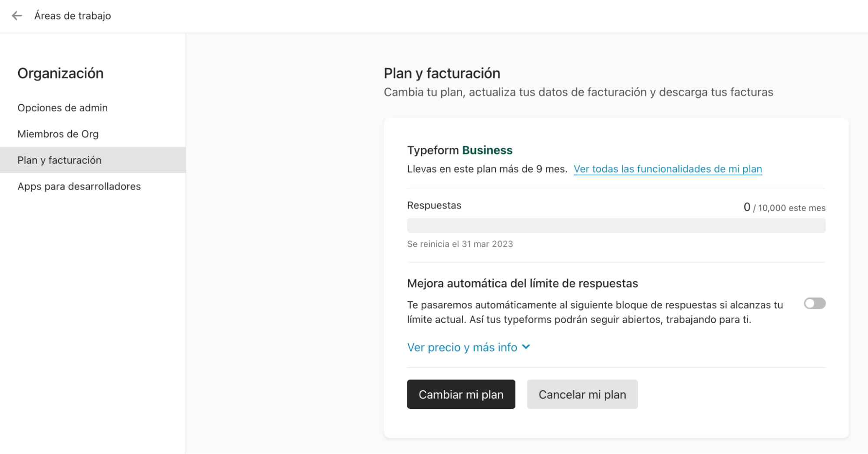Viewport: 868px width, 454px height.
Task: Click the Se reinicia el 31 mar 2023 text
Action: pyautogui.click(x=460, y=244)
